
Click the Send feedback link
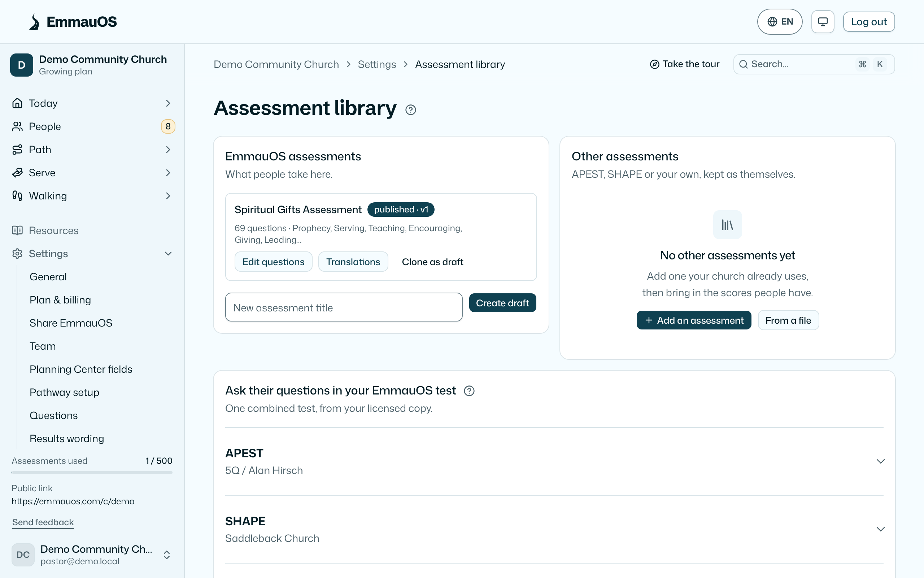43,522
